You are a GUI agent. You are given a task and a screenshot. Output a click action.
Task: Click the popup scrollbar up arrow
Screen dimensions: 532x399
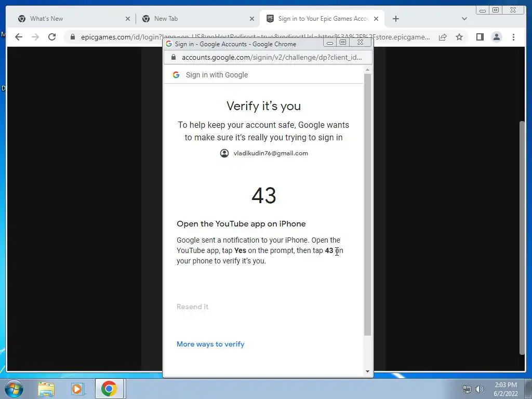tap(367, 70)
